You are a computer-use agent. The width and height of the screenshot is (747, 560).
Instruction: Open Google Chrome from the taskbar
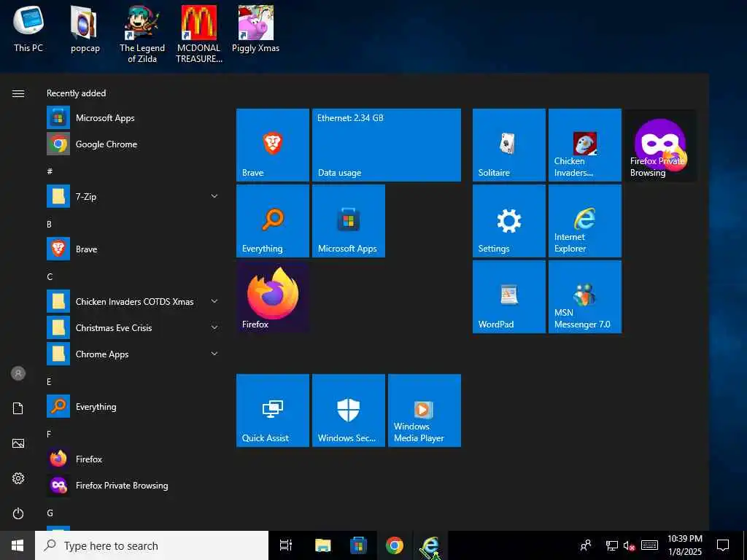tap(395, 545)
